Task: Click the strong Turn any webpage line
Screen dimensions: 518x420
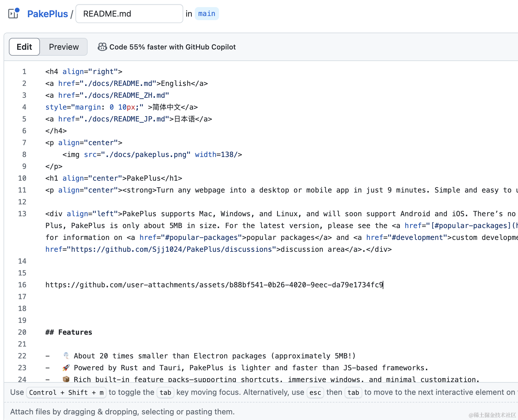Action: pos(281,190)
